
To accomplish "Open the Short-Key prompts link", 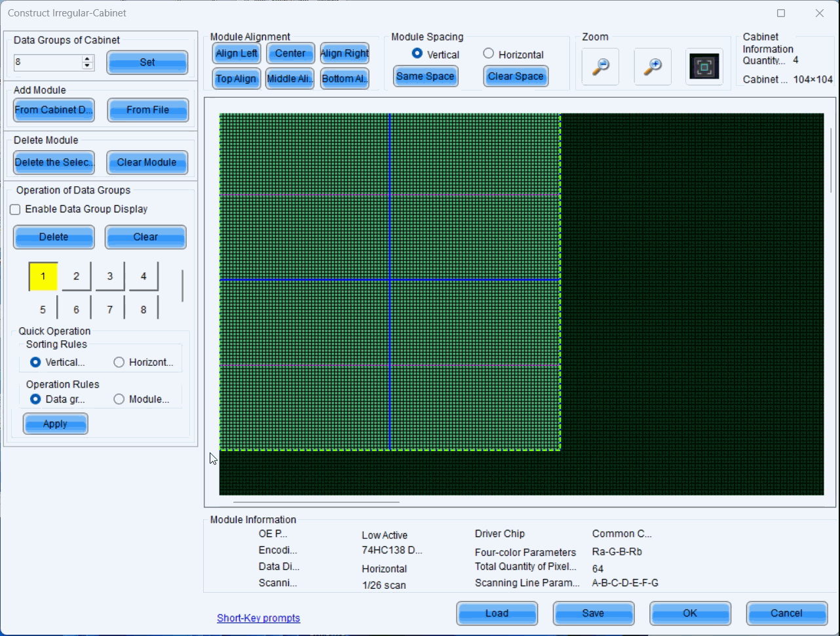I will 258,618.
